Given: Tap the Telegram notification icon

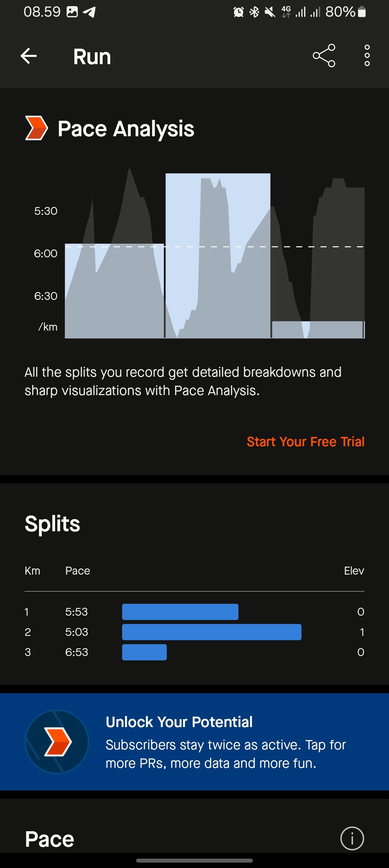Looking at the screenshot, I should tap(89, 12).
